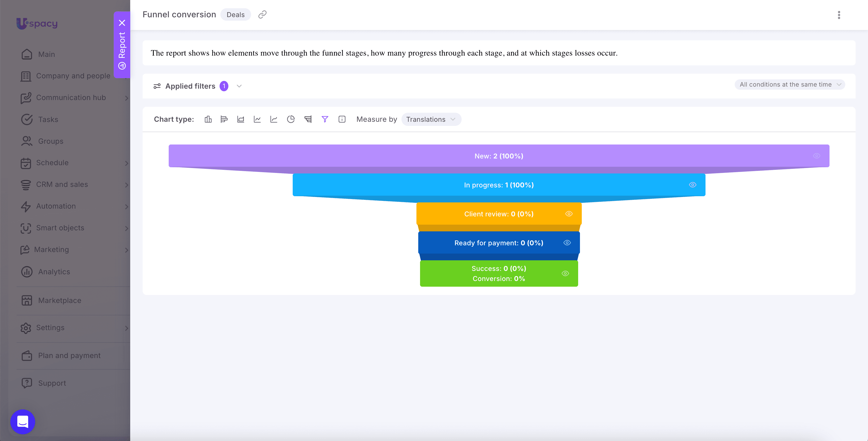Screen dimensions: 868x441
Task: Select the vertical bar chart type
Action: click(208, 119)
